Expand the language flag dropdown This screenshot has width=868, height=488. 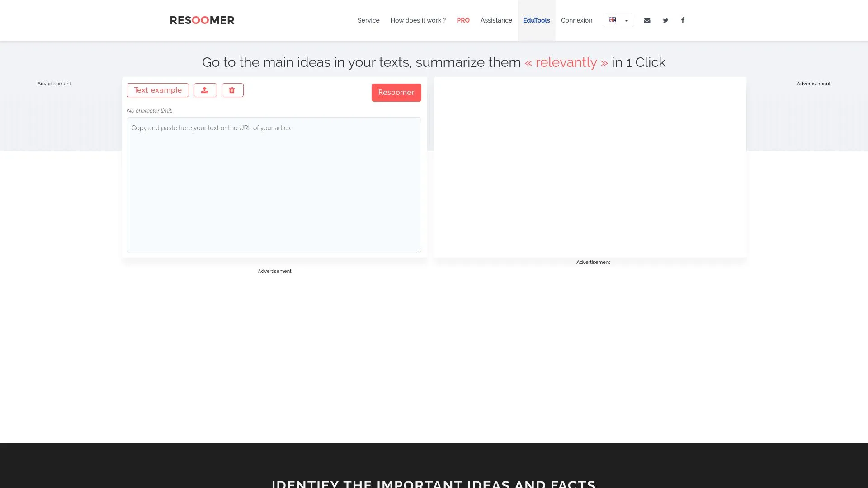point(618,20)
